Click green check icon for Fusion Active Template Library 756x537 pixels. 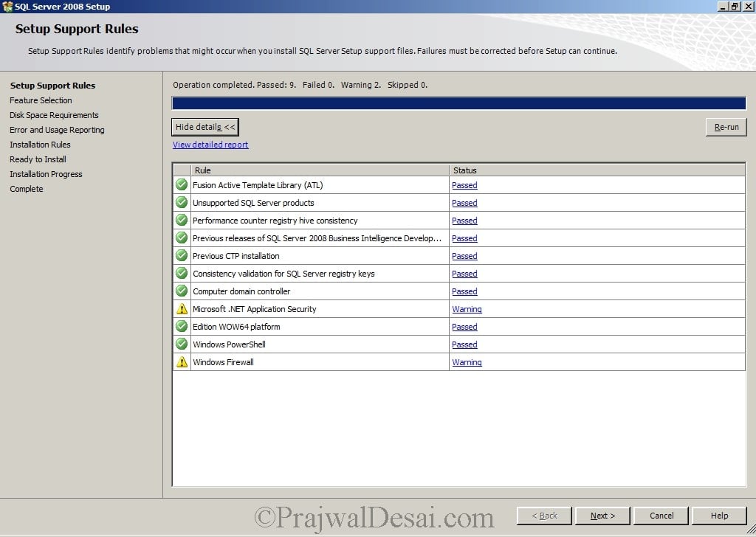click(182, 184)
